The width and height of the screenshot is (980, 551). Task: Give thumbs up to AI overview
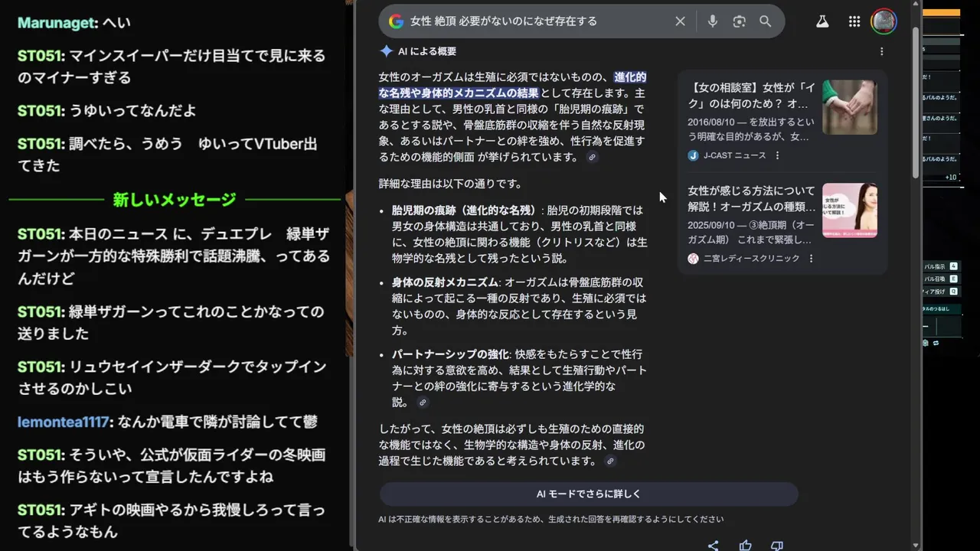[745, 546]
